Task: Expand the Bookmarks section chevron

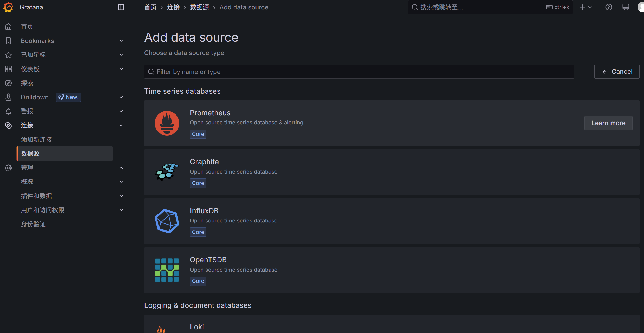Action: tap(121, 41)
